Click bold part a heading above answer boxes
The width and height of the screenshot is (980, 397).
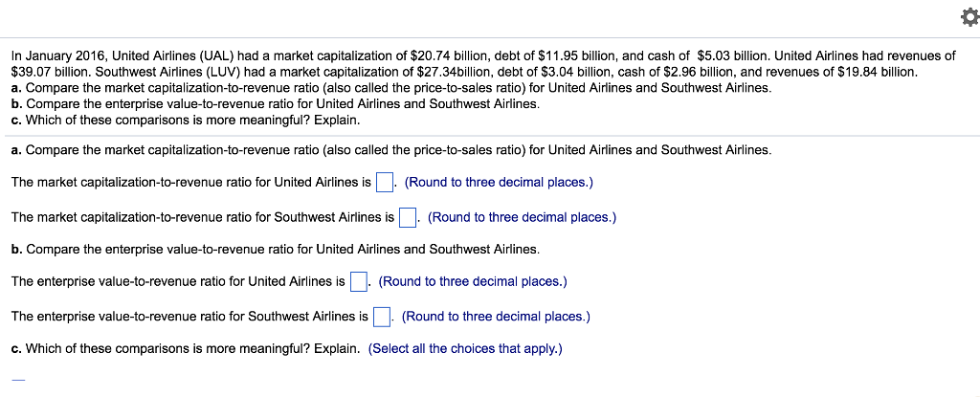pos(390,150)
